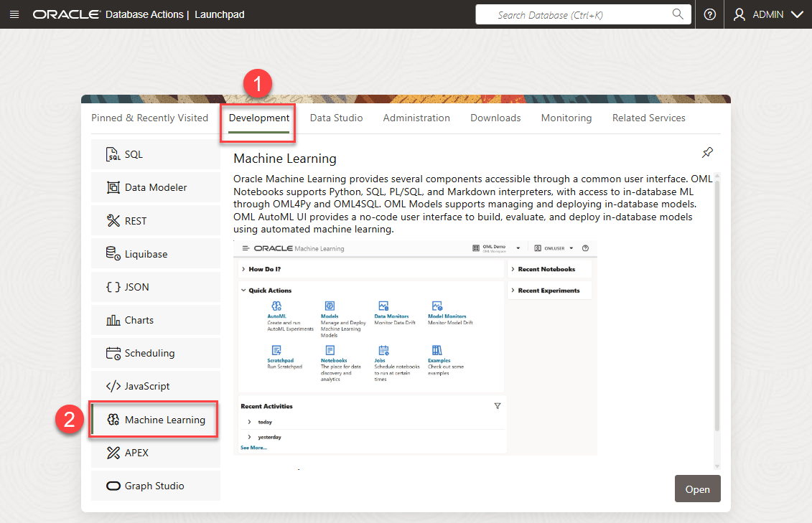Switch to the Administration tab
The image size is (812, 523).
click(x=416, y=118)
